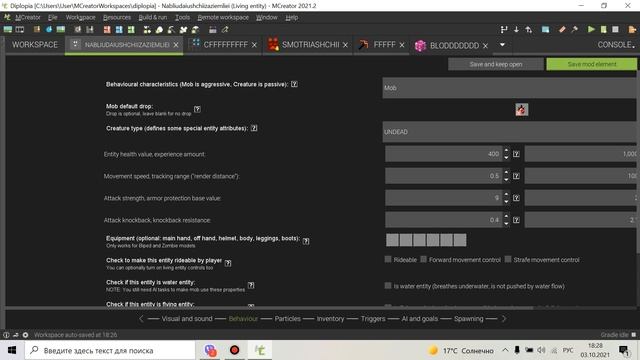Decrease the entity health value stepper

tap(506, 158)
